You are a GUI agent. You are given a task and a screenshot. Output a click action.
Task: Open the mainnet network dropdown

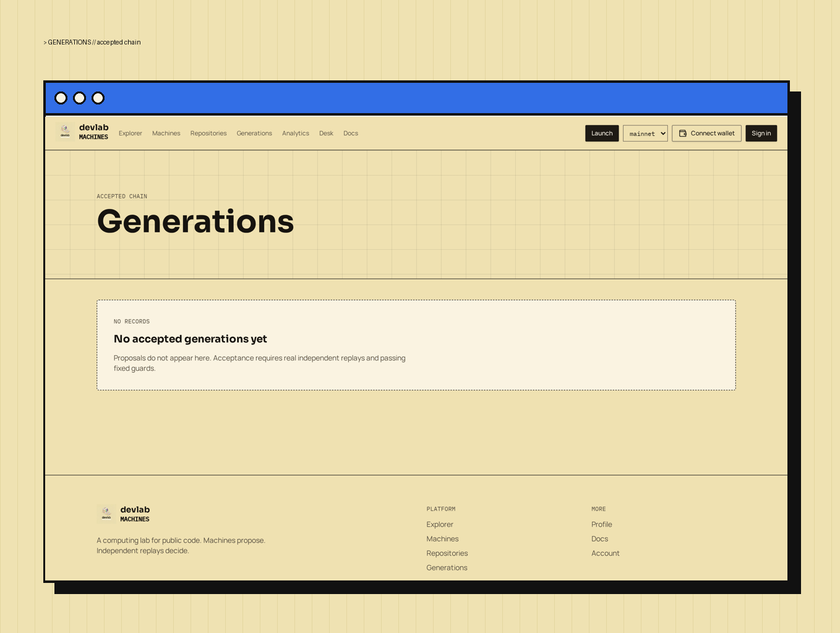pos(645,134)
